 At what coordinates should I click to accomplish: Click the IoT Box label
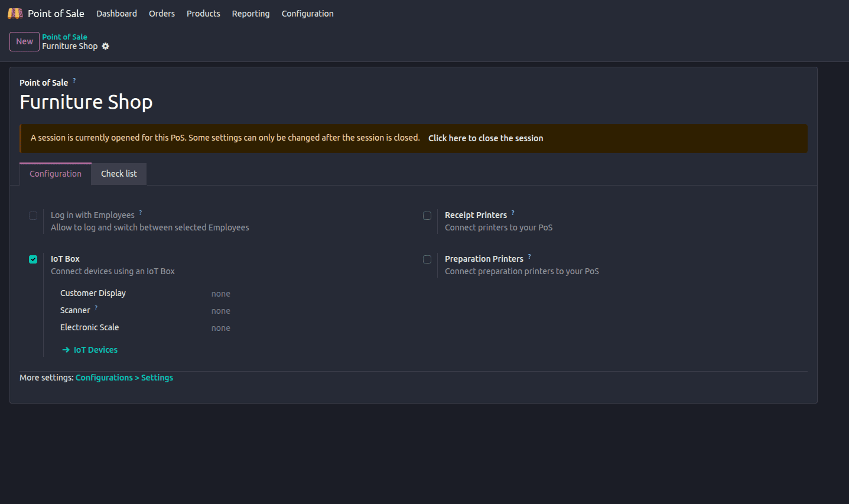(x=65, y=259)
